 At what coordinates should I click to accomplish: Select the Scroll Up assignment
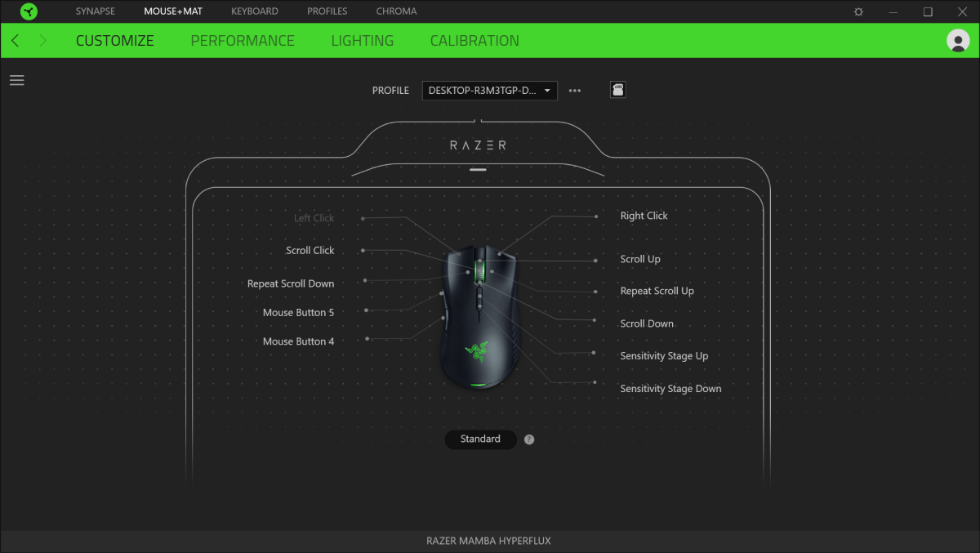coord(640,260)
